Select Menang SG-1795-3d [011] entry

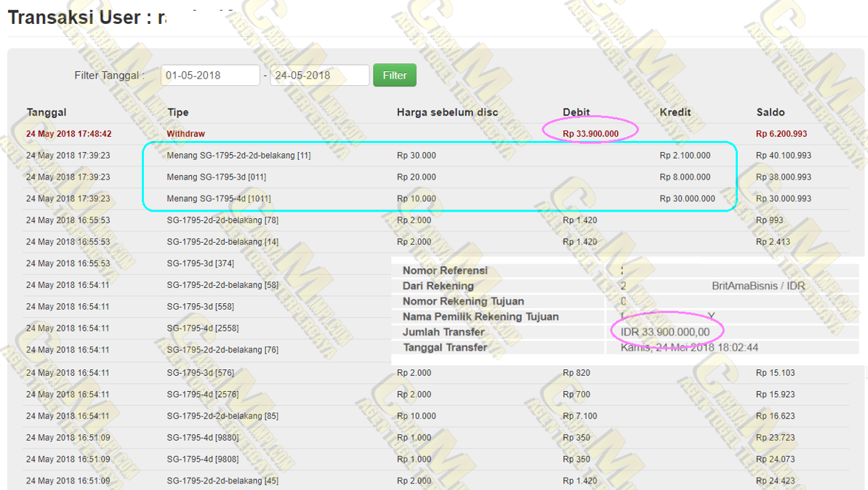point(216,177)
